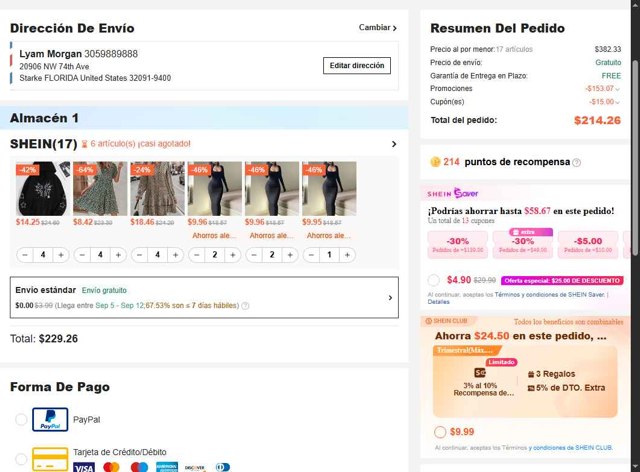640x472 pixels.
Task: Open the $18.46 patterned dress thumbnail
Action: (x=157, y=189)
